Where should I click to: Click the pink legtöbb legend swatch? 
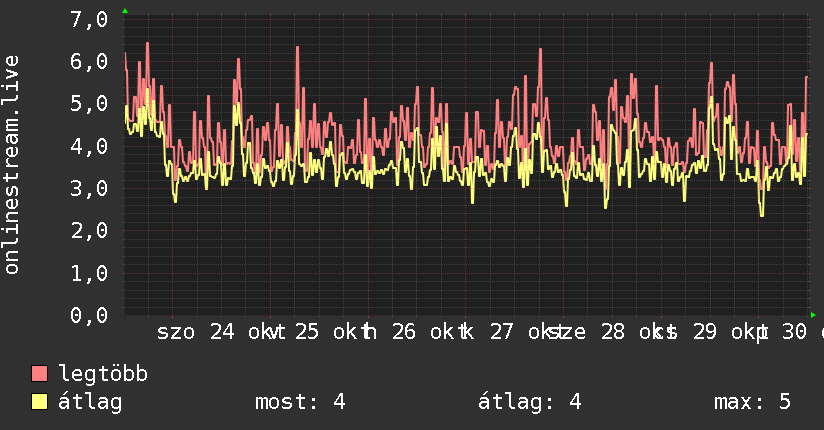(x=39, y=373)
